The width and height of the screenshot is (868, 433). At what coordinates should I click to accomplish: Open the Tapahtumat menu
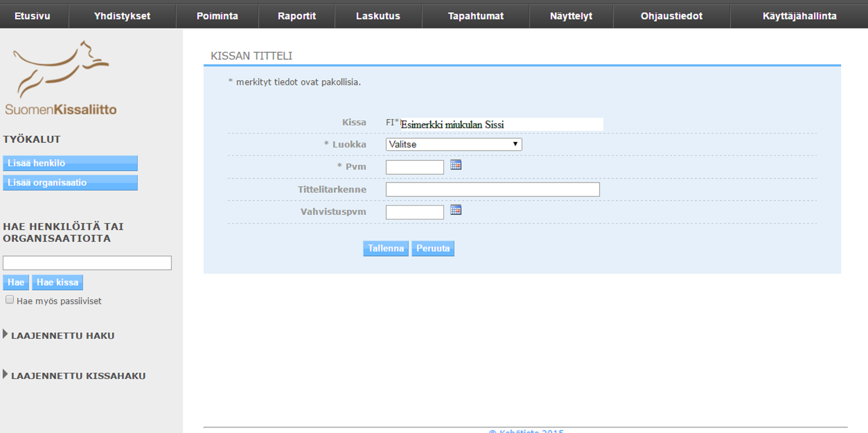[476, 16]
